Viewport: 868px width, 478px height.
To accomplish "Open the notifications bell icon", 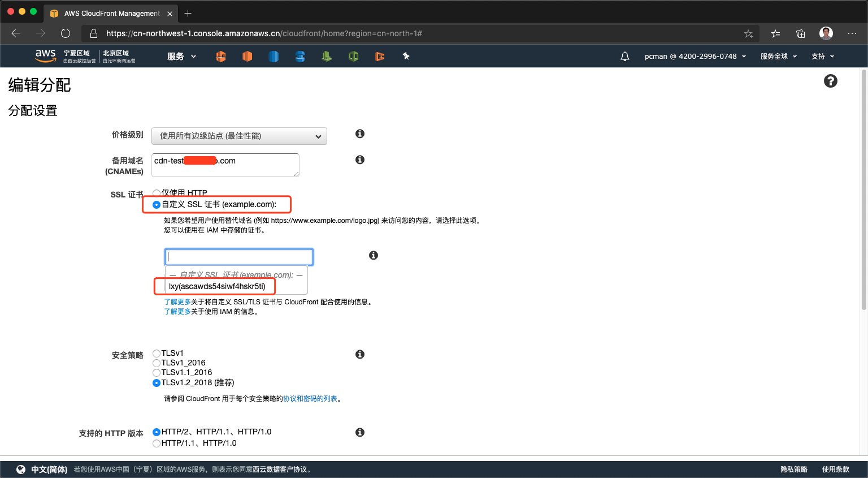I will pos(624,57).
